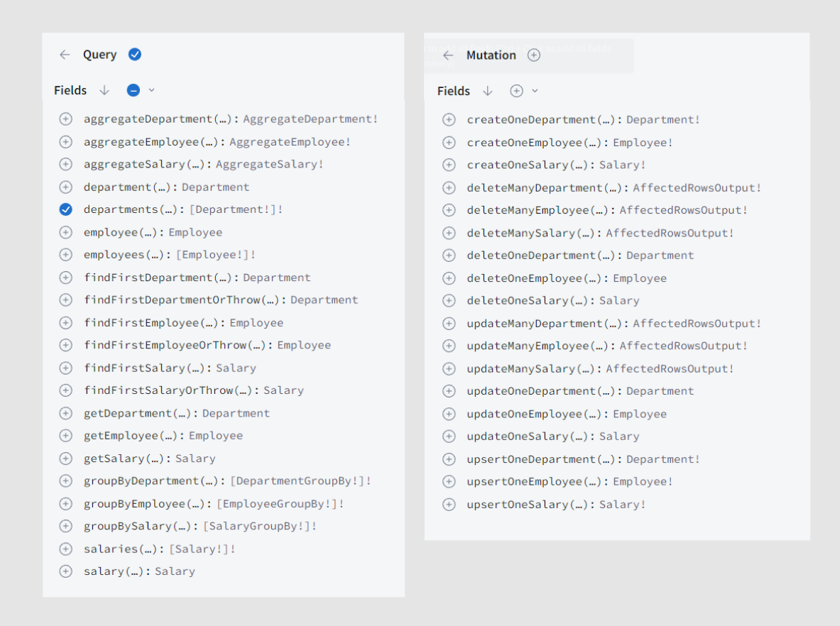
Task: Expand the upsertOneDepartment field
Action: click(x=449, y=459)
